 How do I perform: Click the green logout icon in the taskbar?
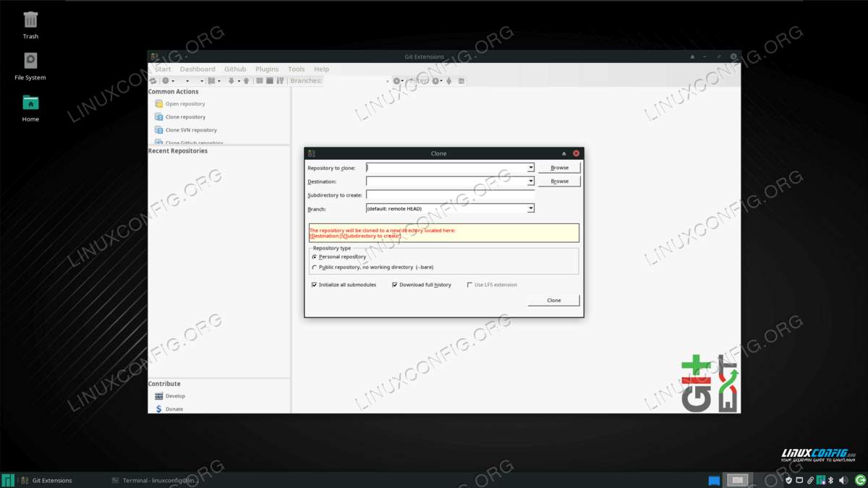pyautogui.click(x=860, y=480)
